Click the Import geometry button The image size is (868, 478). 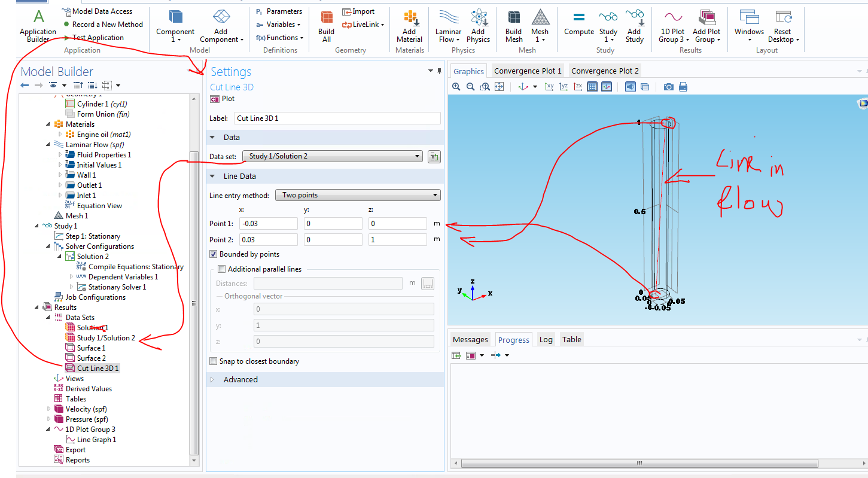tap(358, 11)
